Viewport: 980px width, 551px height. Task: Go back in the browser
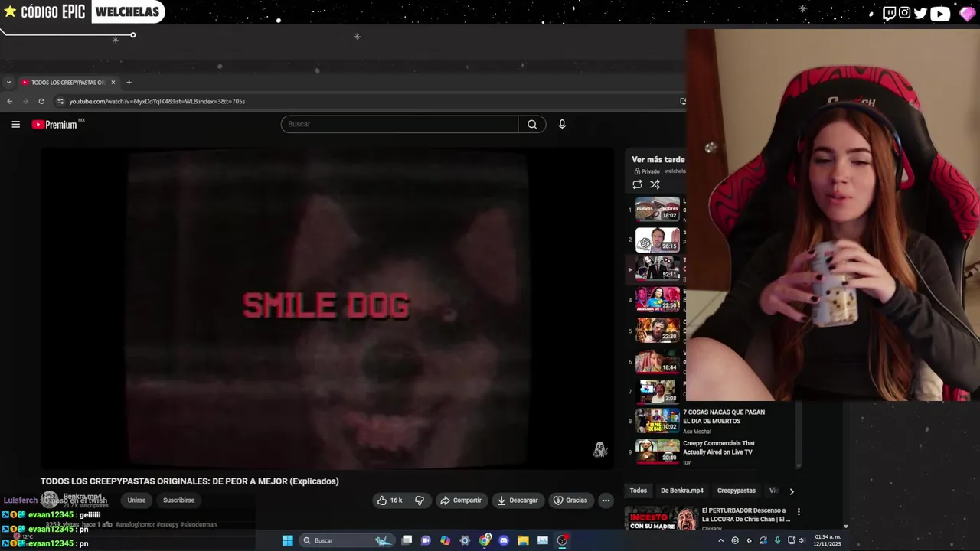9,101
